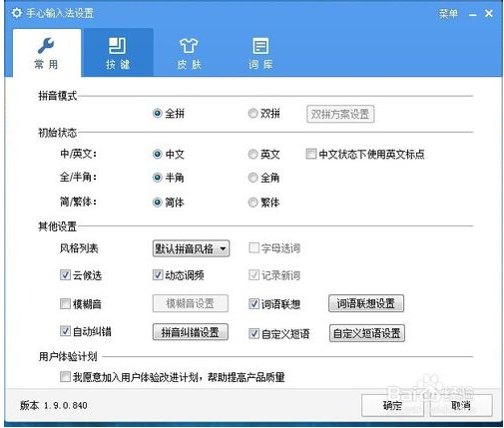Click the 拼音模式 section heading
This screenshot has width=504, height=428.
58,96
